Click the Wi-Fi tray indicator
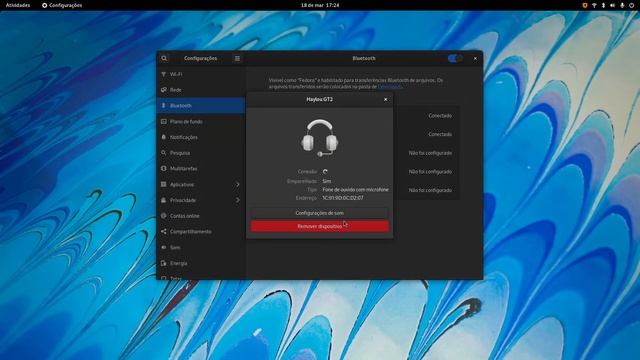This screenshot has width=640, height=360. click(594, 5)
